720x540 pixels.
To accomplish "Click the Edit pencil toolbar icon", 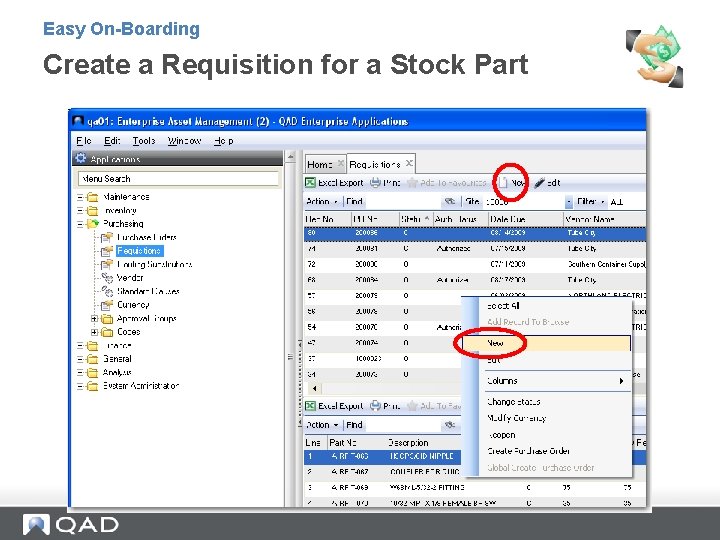I will click(x=540, y=183).
